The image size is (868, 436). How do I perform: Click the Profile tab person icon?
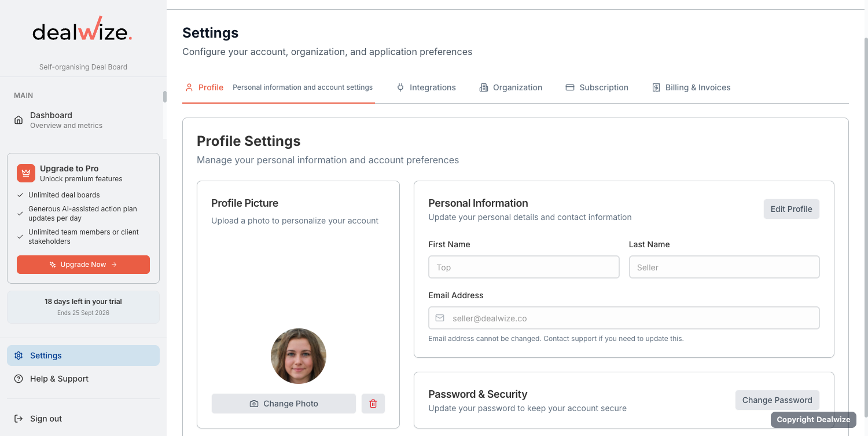[189, 87]
